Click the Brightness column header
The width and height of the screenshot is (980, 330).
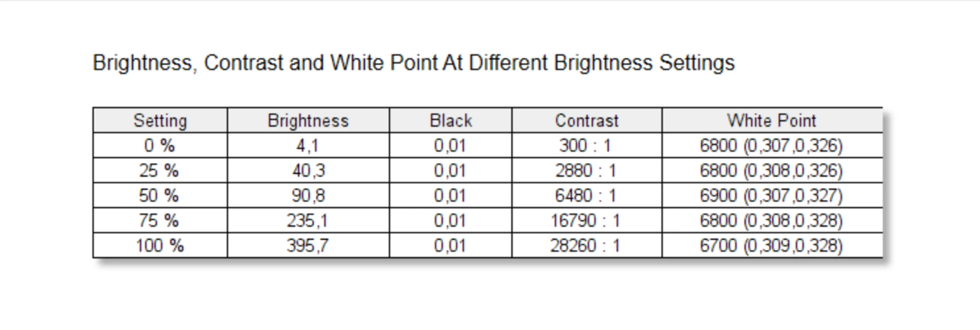[308, 120]
